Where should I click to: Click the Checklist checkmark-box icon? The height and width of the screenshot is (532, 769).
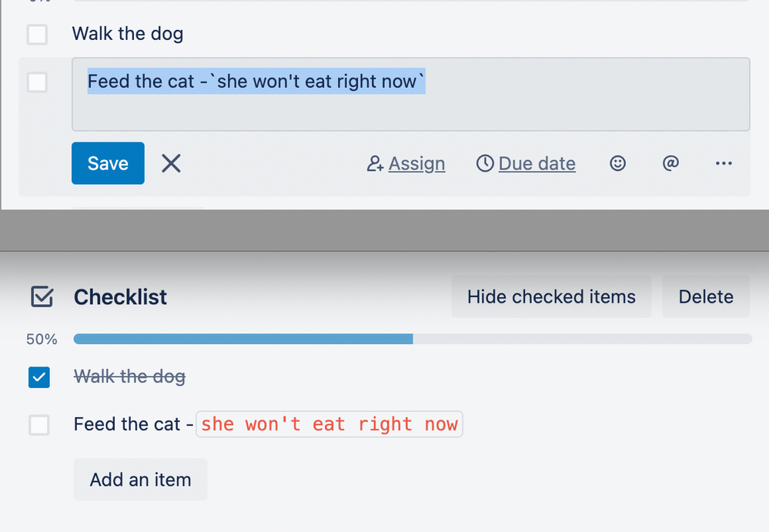click(x=42, y=296)
